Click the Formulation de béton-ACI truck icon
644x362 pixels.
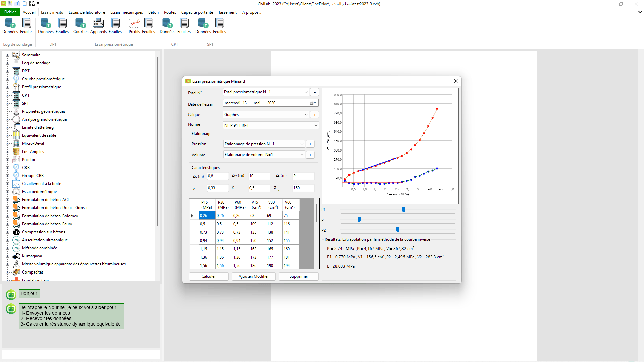[x=16, y=200]
